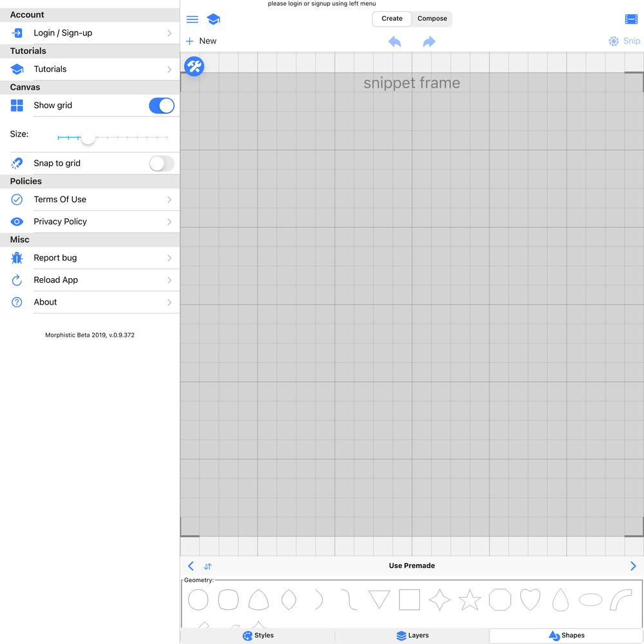Viewport: 644px width, 644px height.
Task: Select the four-point star shape
Action: tap(439, 600)
